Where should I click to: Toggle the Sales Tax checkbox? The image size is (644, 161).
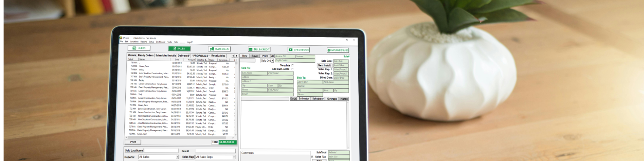[x=312, y=157]
